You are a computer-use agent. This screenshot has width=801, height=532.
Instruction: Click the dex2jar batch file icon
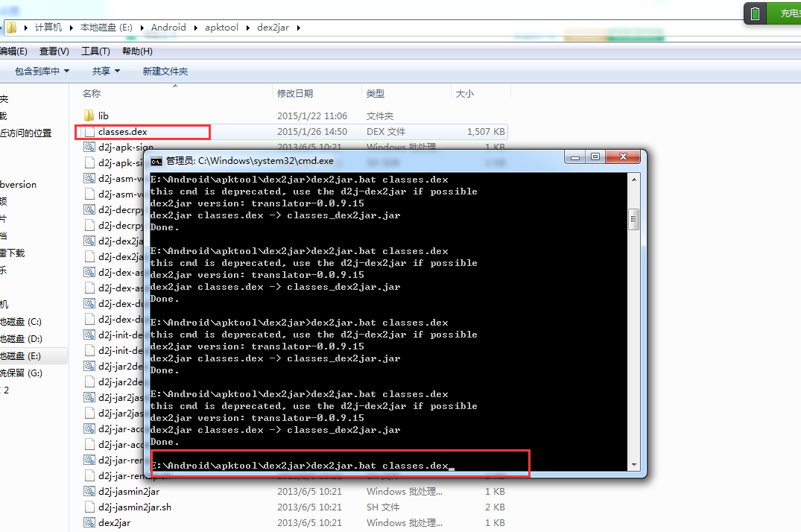(x=89, y=523)
